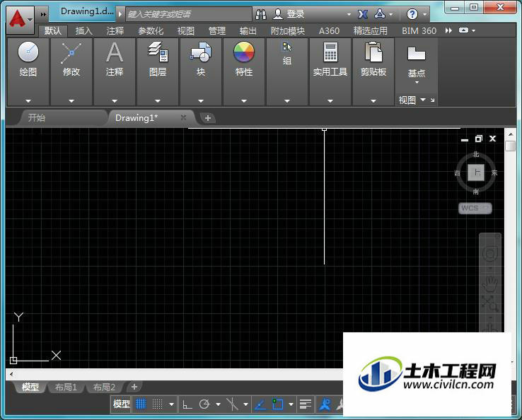Expand the 修改 panel dropdown arrow
Image resolution: width=522 pixels, height=420 pixels.
[x=71, y=101]
